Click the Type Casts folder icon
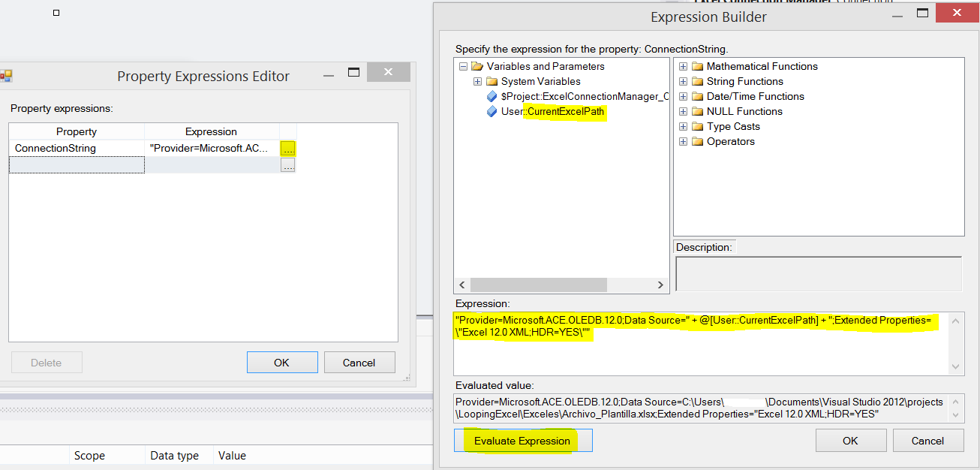This screenshot has height=470, width=980. click(x=697, y=126)
